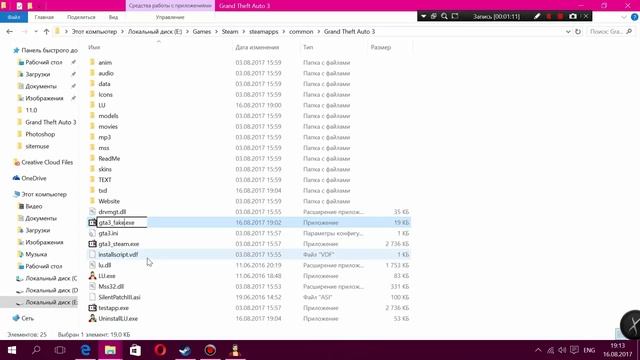Image resolution: width=640 pixels, height=360 pixels.
Task: Select the Средства работы с приложениями tab
Action: coord(170,6)
